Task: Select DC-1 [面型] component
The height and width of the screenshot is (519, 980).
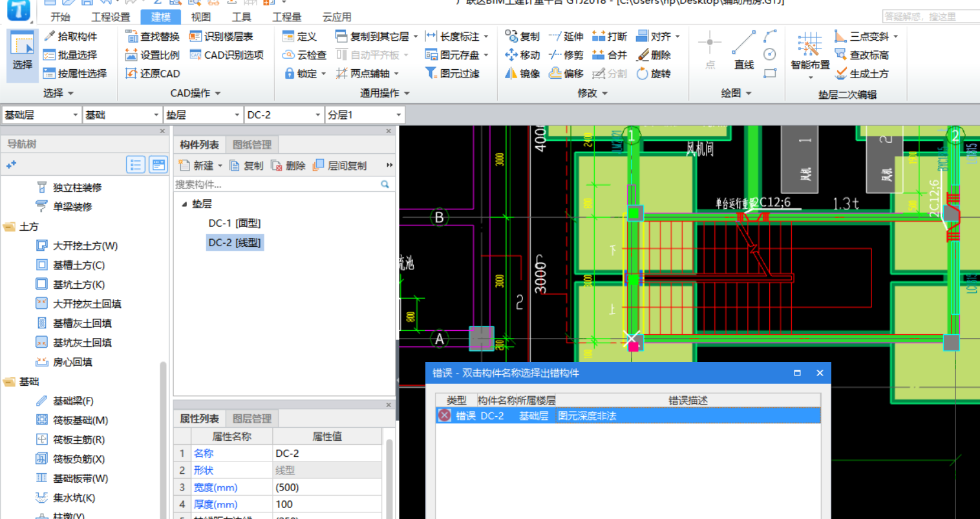Action: 234,223
